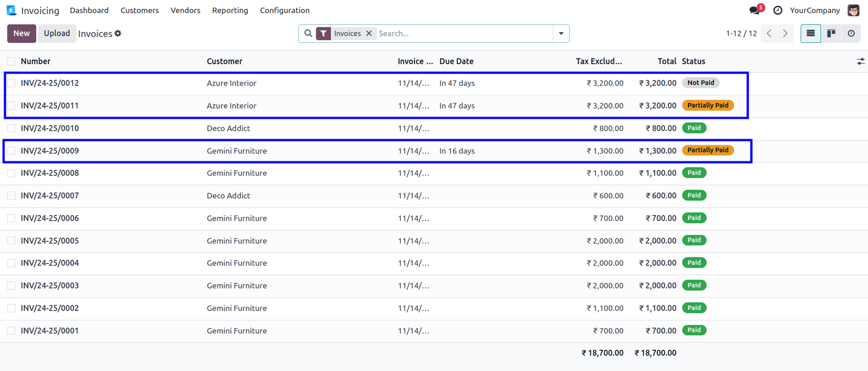Switch to activity view
868x371 pixels.
pyautogui.click(x=851, y=34)
